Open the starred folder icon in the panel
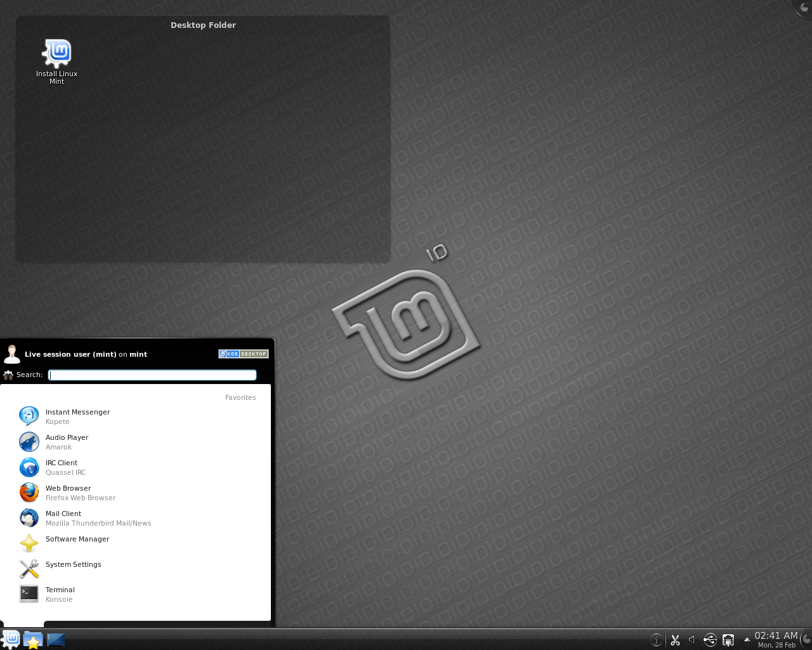Image resolution: width=812 pixels, height=650 pixels. point(33,640)
